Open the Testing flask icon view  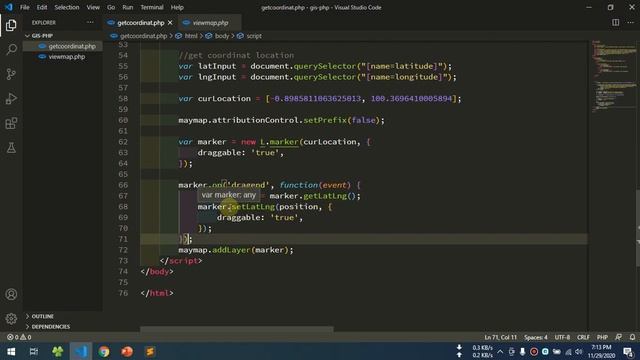coord(11,148)
